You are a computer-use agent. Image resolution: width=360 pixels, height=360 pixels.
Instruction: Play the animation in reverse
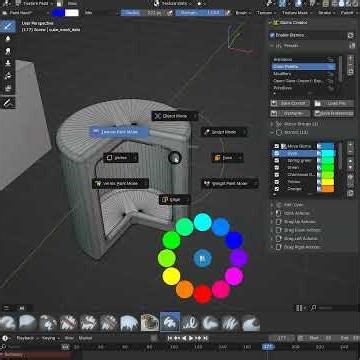click(184, 338)
